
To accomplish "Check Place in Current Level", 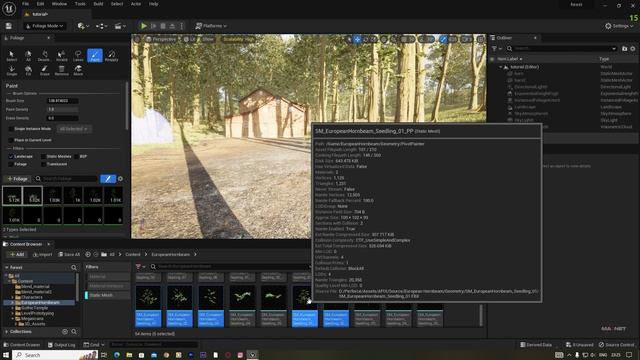I will (x=11, y=140).
